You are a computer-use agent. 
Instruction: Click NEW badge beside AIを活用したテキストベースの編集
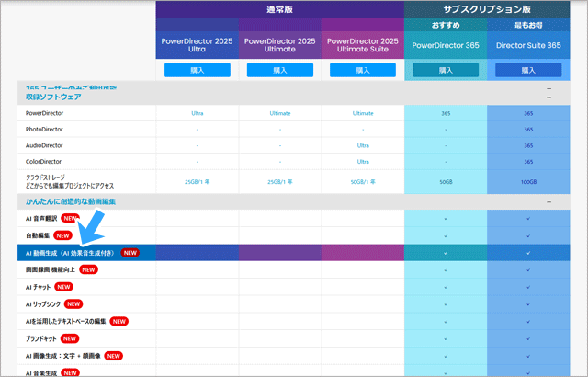119,322
